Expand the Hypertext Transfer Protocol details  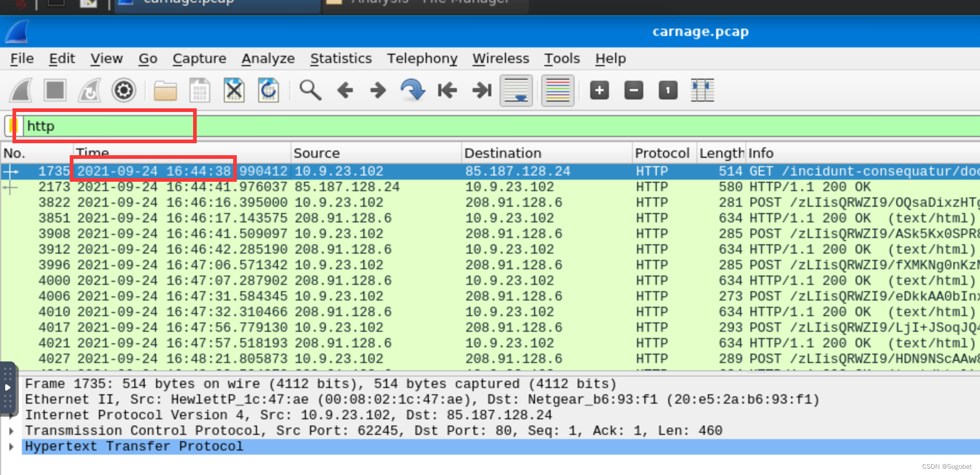(x=11, y=447)
